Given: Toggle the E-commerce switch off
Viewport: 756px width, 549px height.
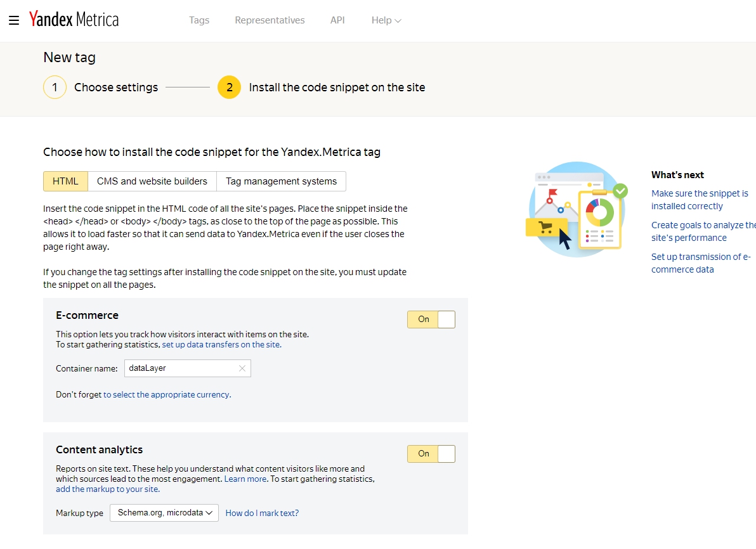Looking at the screenshot, I should click(x=431, y=320).
